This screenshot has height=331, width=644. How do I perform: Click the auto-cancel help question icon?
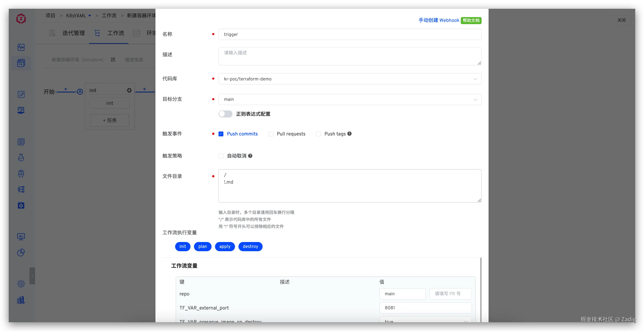[x=250, y=156]
